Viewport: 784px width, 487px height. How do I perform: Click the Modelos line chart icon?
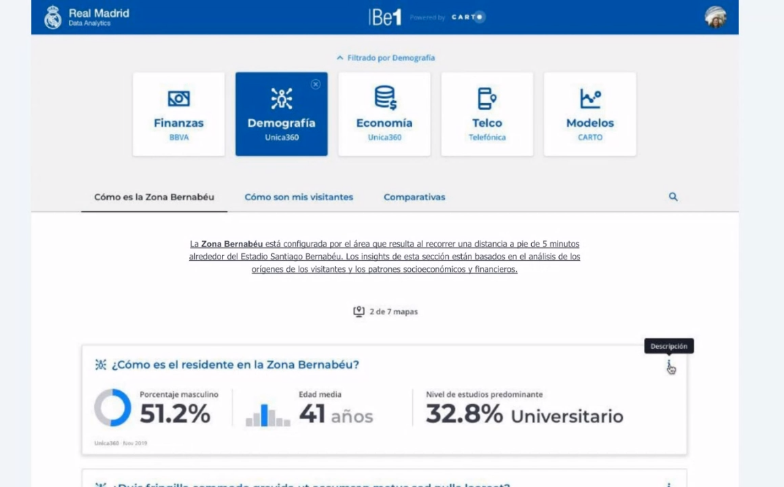pyautogui.click(x=590, y=98)
